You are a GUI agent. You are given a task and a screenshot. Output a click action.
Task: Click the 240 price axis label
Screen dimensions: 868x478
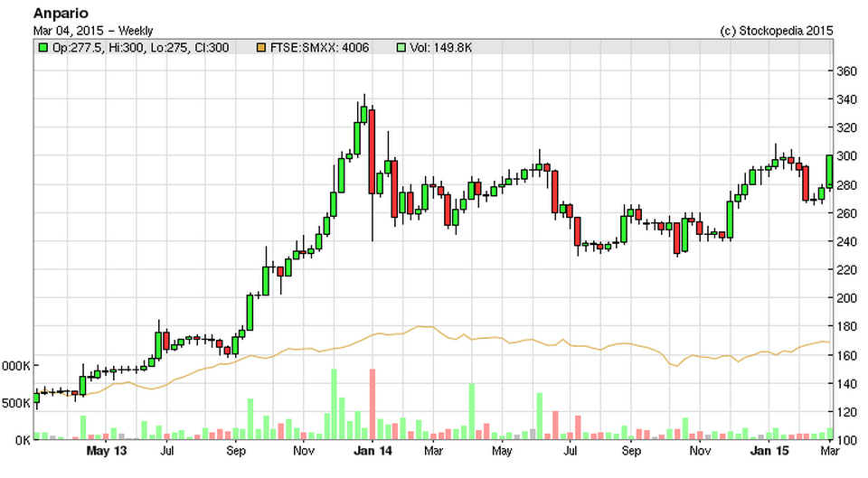tap(846, 242)
